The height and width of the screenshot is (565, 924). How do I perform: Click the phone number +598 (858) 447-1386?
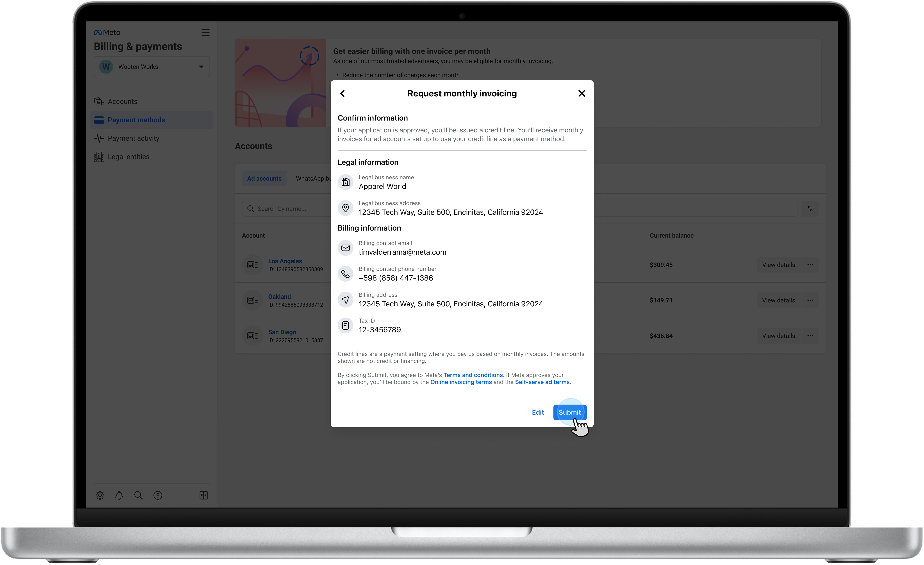coord(396,278)
